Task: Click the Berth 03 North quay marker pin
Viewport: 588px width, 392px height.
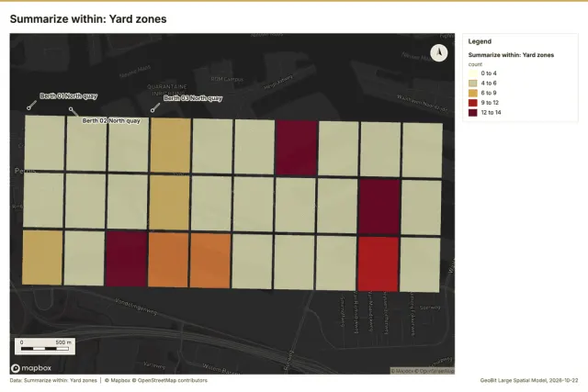Action: 153,110
